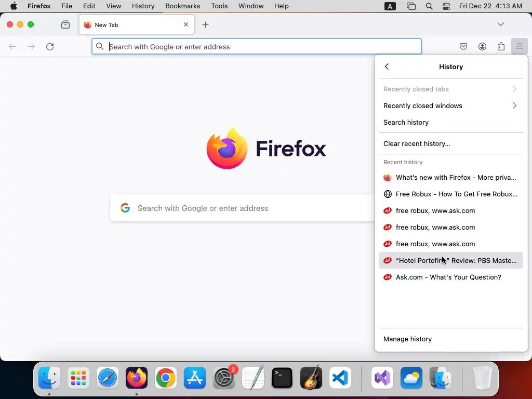Click the input source A indicator
The height and width of the screenshot is (399, 532).
(390, 6)
